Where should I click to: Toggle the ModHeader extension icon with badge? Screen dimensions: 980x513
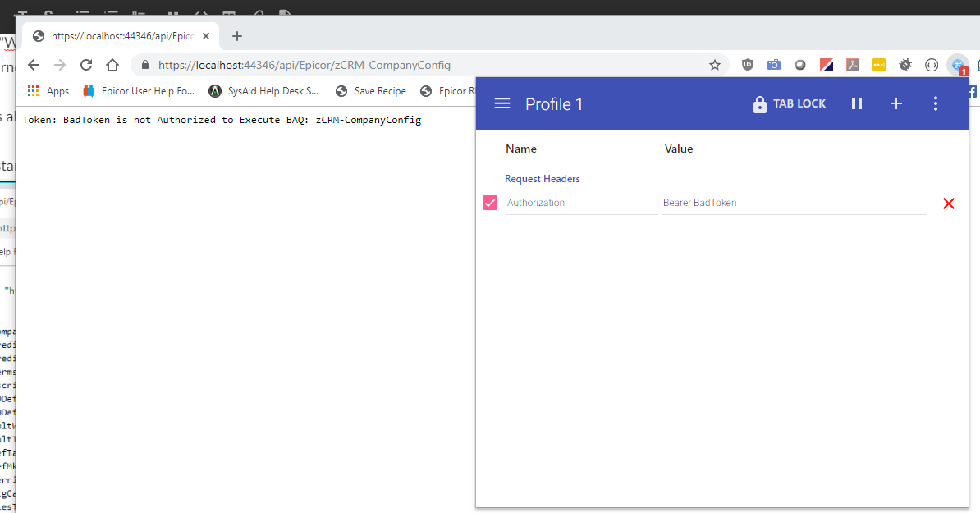pos(958,65)
